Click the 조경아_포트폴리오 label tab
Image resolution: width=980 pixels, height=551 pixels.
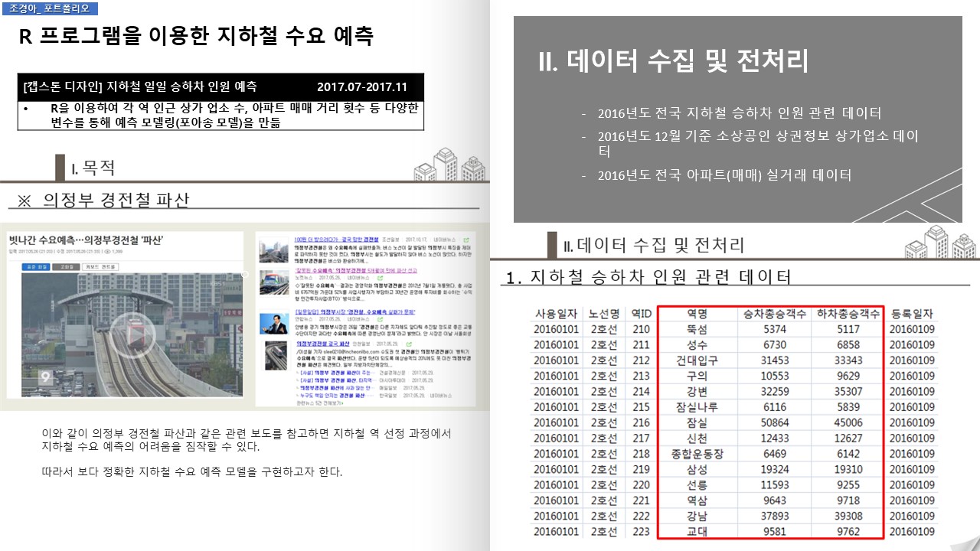click(x=49, y=8)
